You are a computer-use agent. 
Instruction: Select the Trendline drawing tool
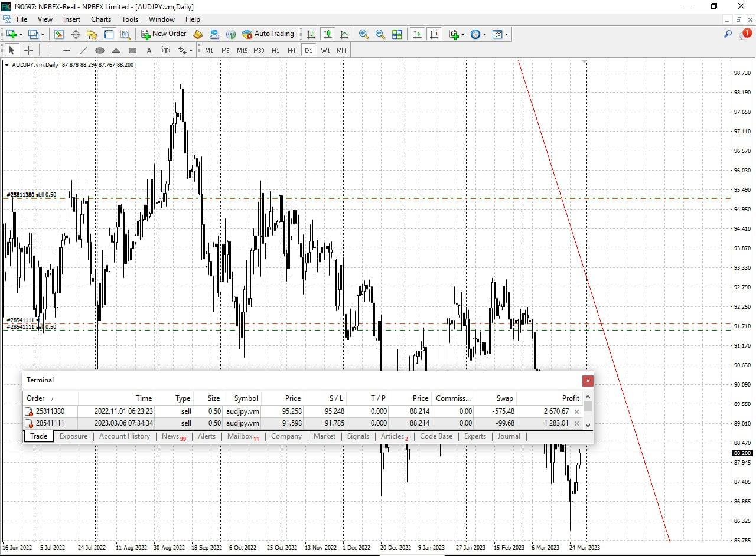pyautogui.click(x=83, y=51)
